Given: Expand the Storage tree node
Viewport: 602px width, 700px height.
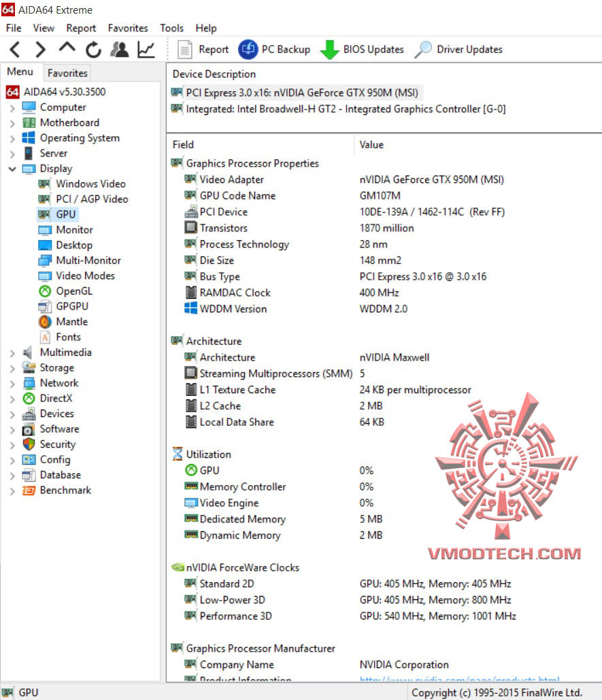Looking at the screenshot, I should (12, 368).
